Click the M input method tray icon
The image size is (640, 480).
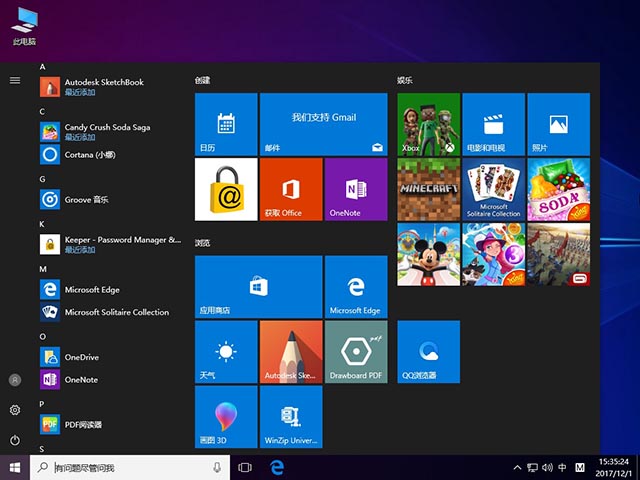tap(580, 467)
